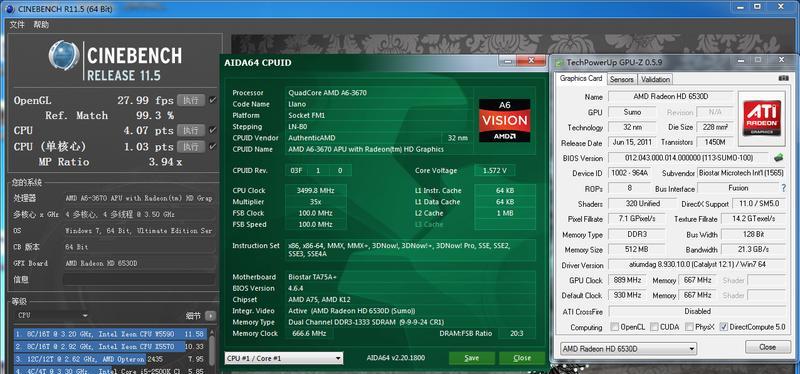Minimize the AIDA64 CPUID window
This screenshot has height=374, width=800.
pyautogui.click(x=508, y=61)
